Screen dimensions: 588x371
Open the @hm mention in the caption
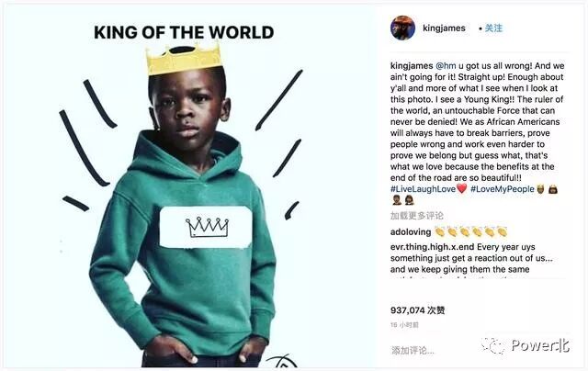[446, 66]
